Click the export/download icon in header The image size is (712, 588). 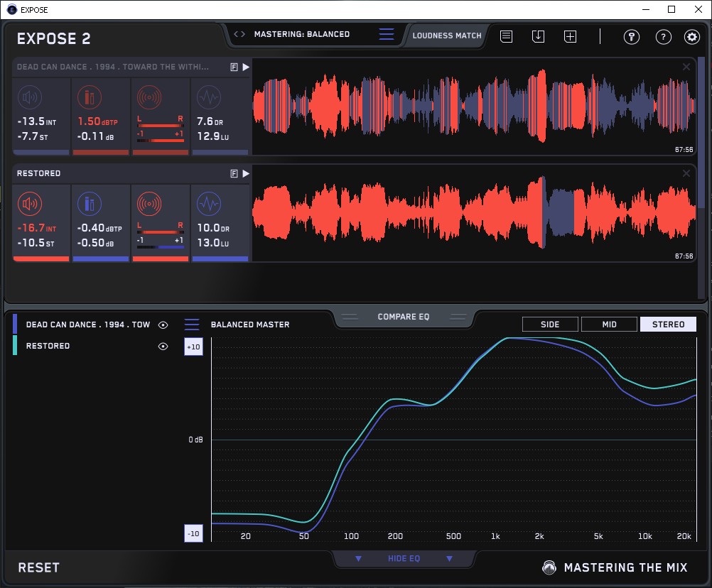(x=538, y=36)
